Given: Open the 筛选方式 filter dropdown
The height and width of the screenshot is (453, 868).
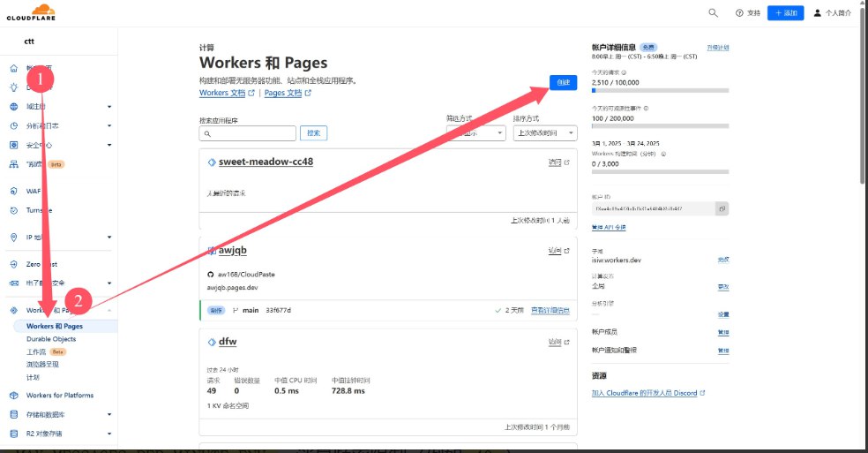Looking at the screenshot, I should point(476,133).
